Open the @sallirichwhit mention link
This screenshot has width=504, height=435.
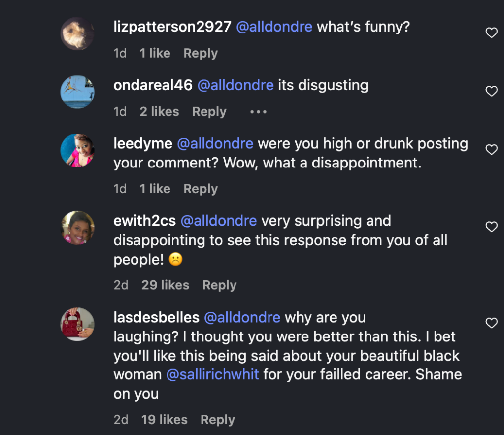(x=212, y=374)
